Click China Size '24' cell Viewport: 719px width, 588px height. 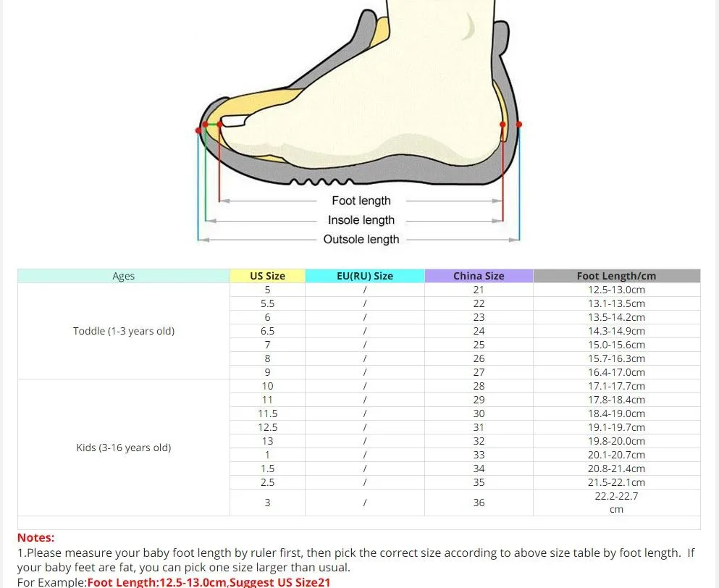click(x=479, y=331)
